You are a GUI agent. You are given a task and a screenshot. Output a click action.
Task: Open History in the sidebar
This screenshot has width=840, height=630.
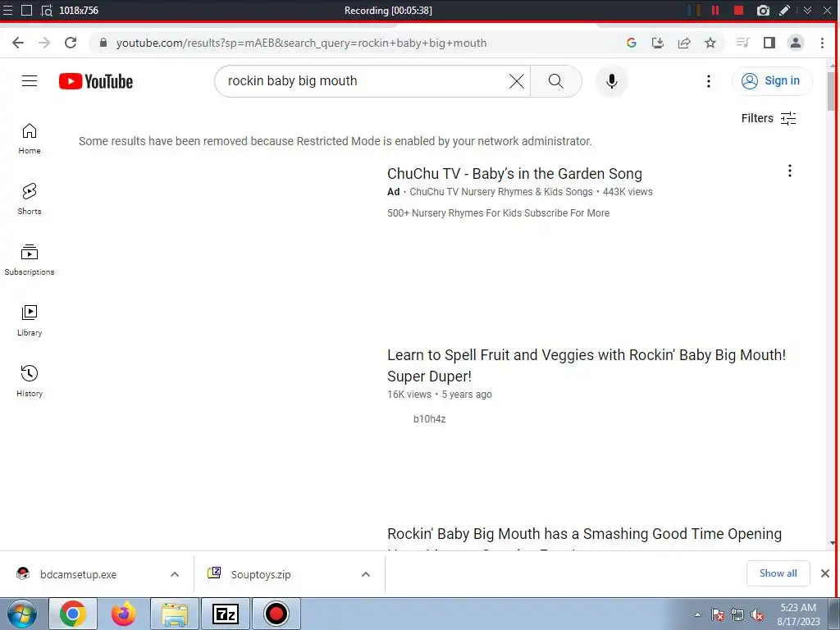(x=30, y=381)
